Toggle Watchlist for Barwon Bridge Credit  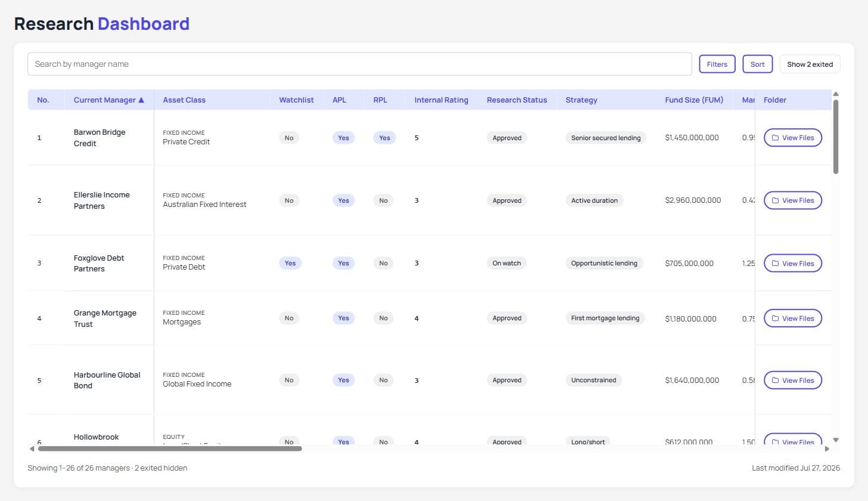pyautogui.click(x=289, y=138)
